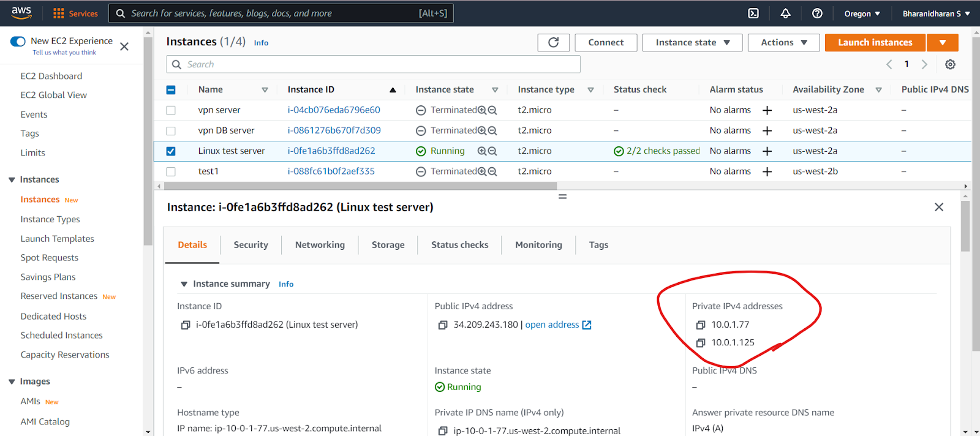Screen dimensions: 980x436
Task: Zoom in filter on vpn server state
Action: click(x=482, y=110)
